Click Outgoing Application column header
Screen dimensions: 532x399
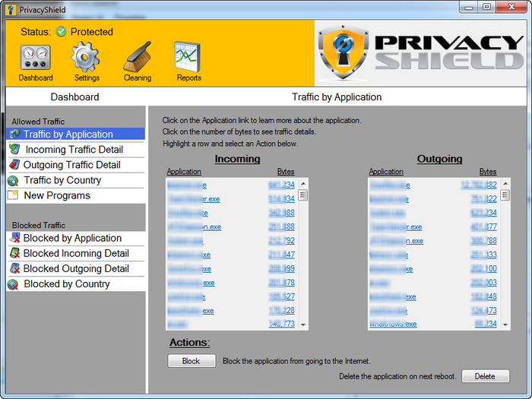(x=386, y=172)
